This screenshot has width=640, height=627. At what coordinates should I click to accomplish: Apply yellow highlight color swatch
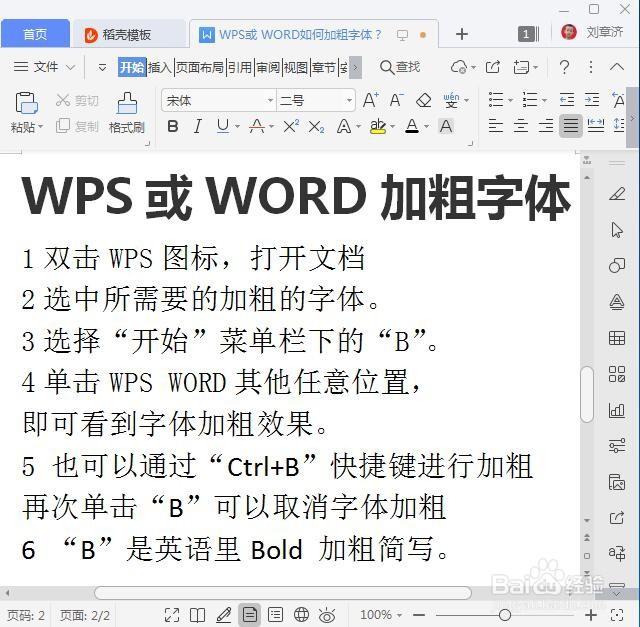(x=378, y=126)
